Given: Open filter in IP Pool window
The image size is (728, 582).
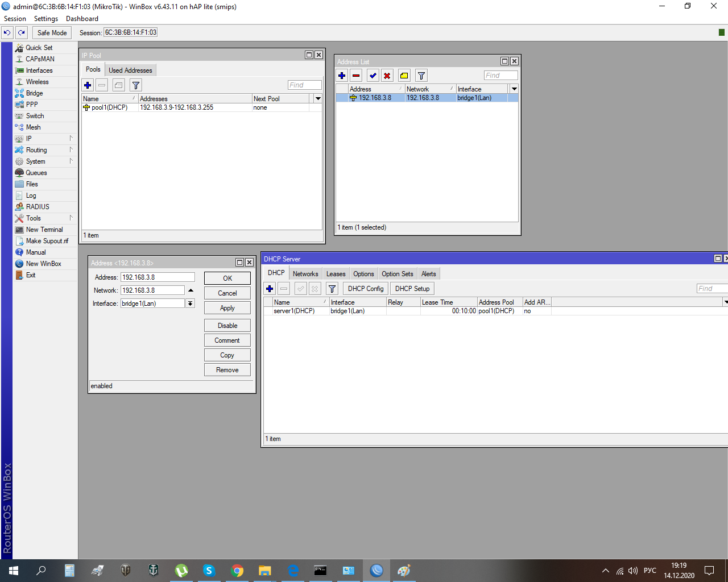Looking at the screenshot, I should point(136,85).
